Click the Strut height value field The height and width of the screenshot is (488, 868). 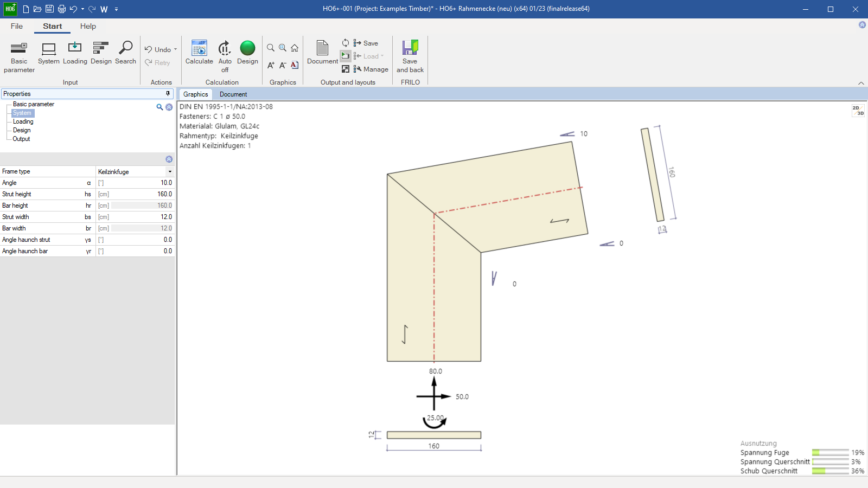[x=142, y=194]
